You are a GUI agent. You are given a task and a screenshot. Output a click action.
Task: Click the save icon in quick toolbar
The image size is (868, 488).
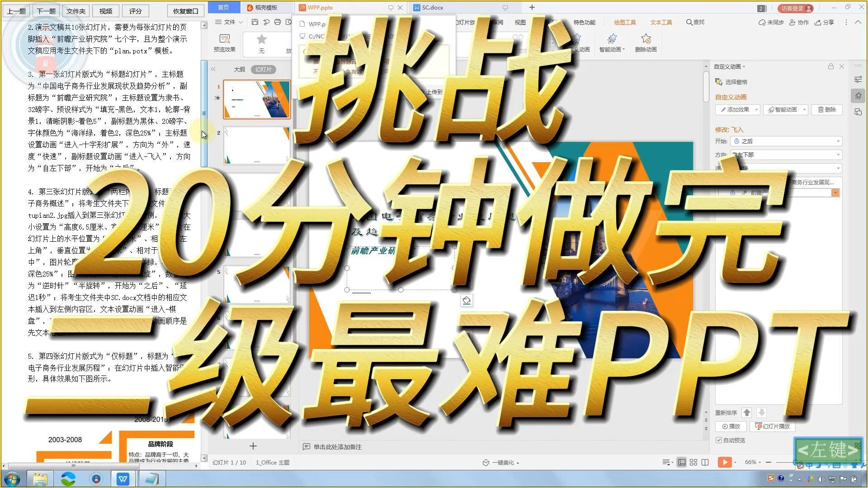255,22
